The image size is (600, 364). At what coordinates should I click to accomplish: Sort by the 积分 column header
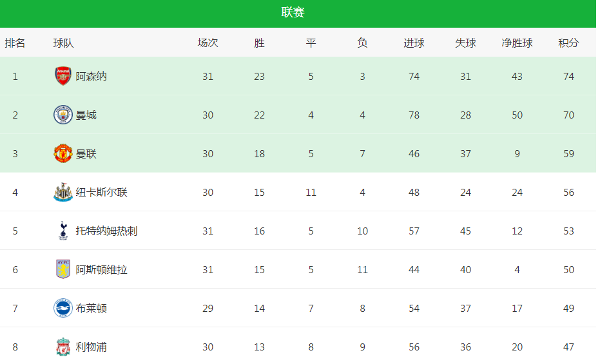[x=568, y=43]
